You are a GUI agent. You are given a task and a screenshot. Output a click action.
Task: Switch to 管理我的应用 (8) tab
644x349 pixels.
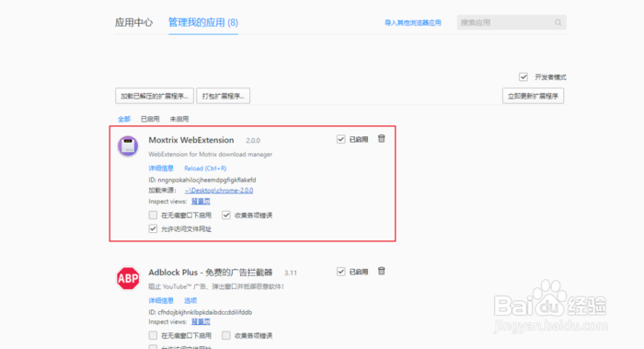pyautogui.click(x=203, y=22)
